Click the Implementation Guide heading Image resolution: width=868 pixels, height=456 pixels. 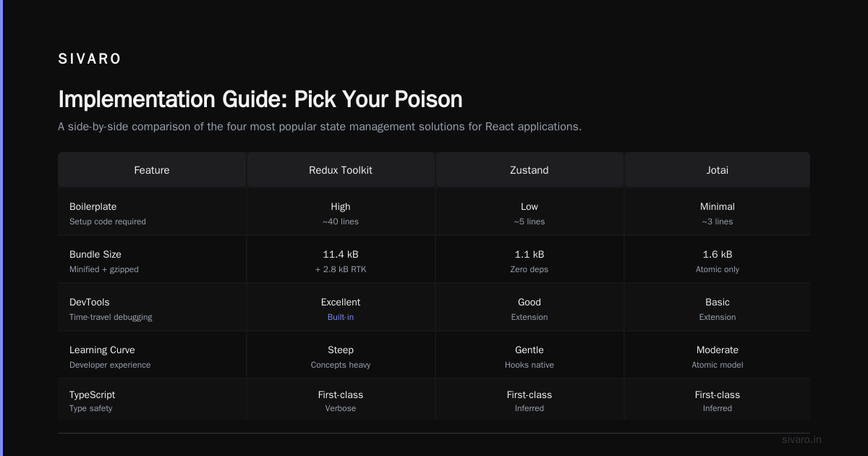[x=260, y=99]
